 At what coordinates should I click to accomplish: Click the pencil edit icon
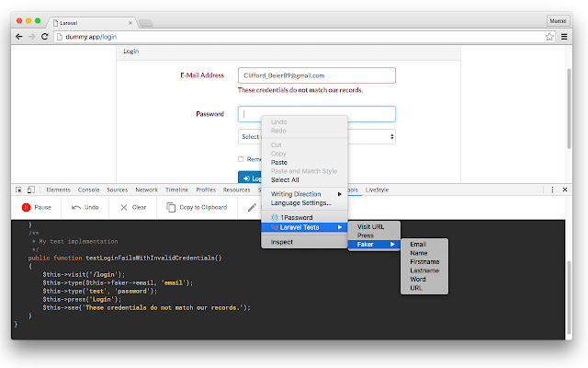(252, 207)
